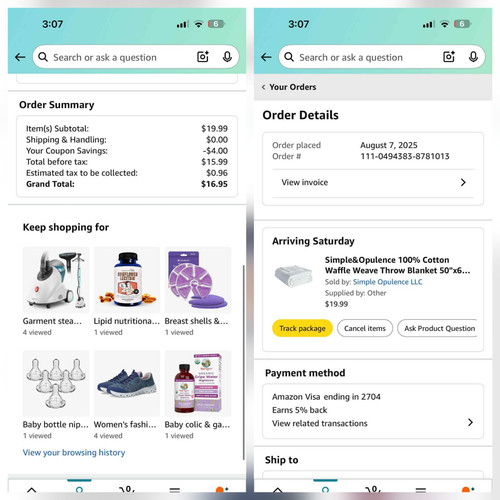Tap magnifier icon in left search bar
Viewport: 500px width, 500px height.
click(43, 57)
